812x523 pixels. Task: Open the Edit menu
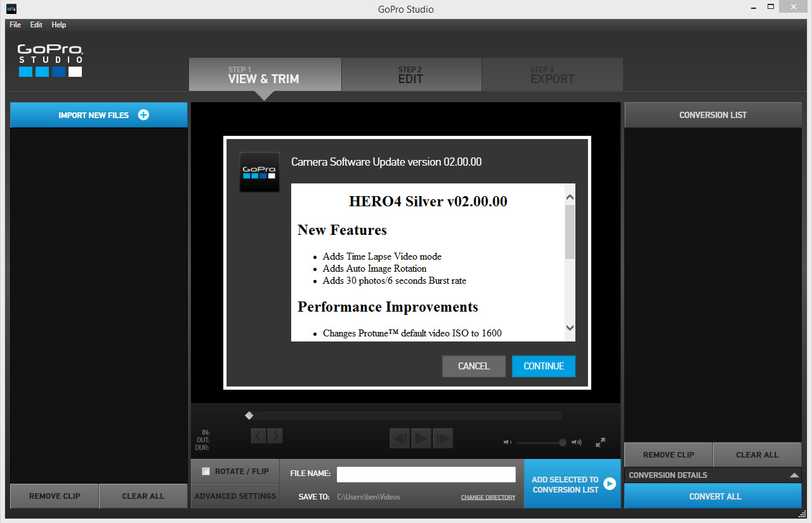click(36, 25)
